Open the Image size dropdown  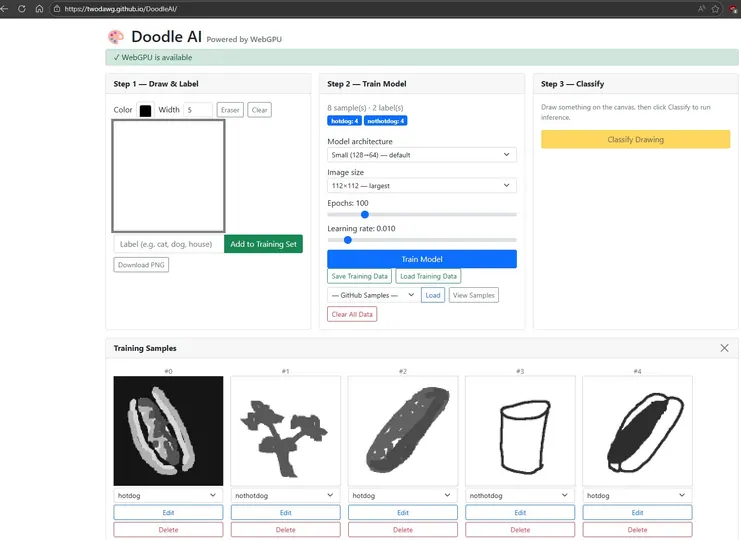[422, 186]
